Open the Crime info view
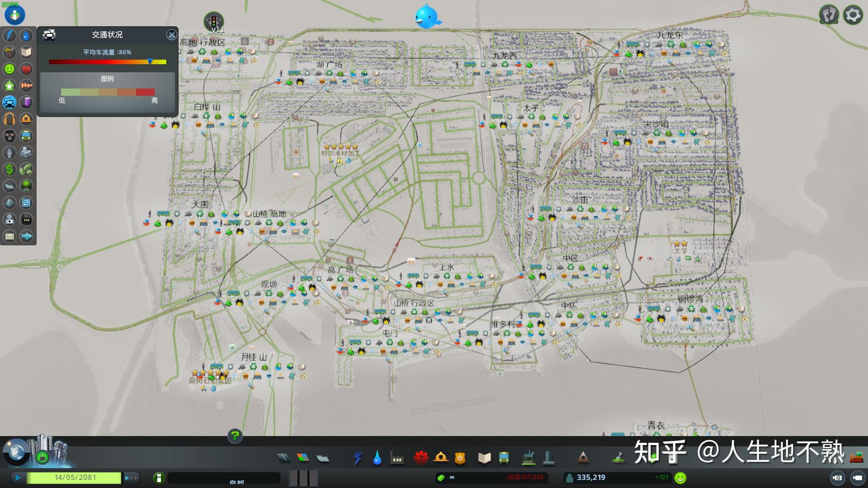The height and width of the screenshot is (488, 868). pyautogui.click(x=9, y=136)
